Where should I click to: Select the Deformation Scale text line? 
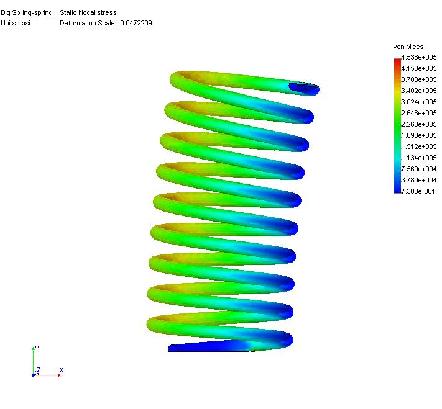[106, 23]
